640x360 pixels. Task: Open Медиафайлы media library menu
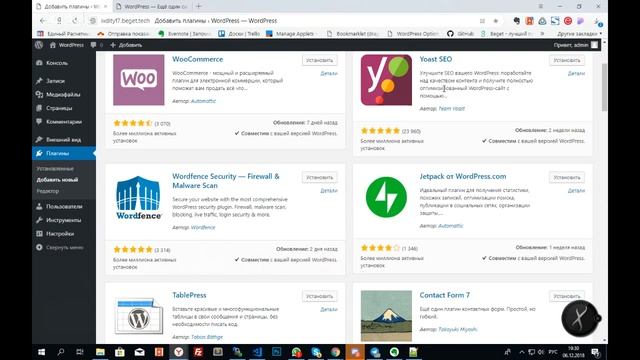[62, 94]
